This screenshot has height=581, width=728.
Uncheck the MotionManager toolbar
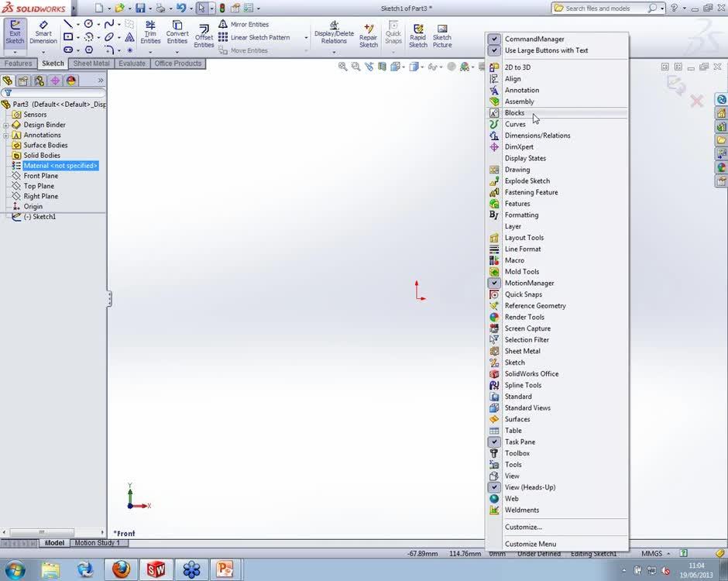click(x=493, y=283)
